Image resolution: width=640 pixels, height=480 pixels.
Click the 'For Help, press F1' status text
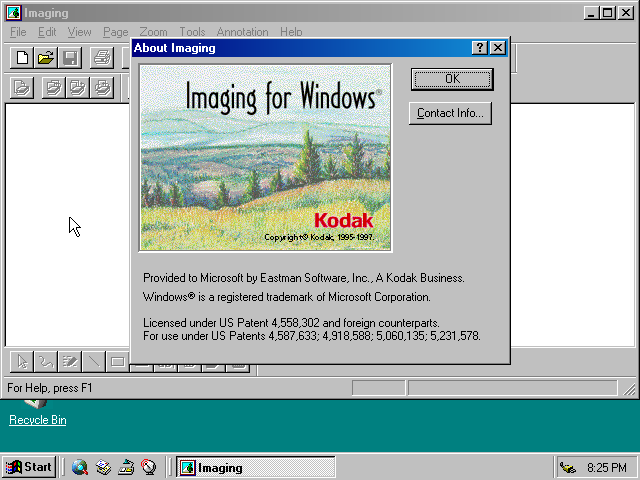(50, 388)
